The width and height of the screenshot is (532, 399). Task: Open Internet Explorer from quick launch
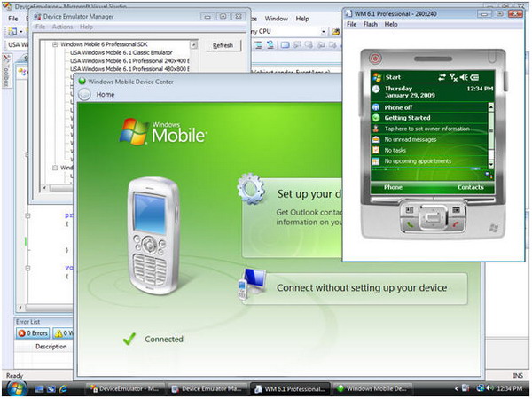point(63,389)
